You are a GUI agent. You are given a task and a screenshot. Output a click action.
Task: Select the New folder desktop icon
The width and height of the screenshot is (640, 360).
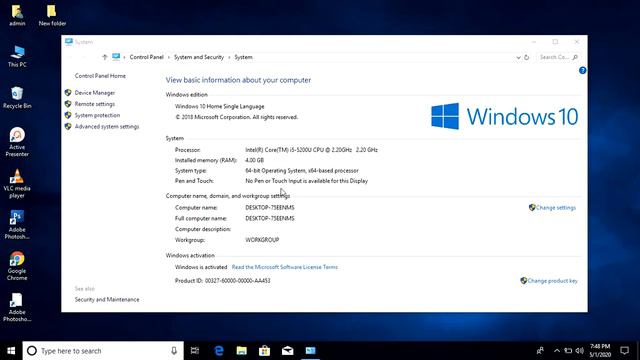pyautogui.click(x=52, y=15)
